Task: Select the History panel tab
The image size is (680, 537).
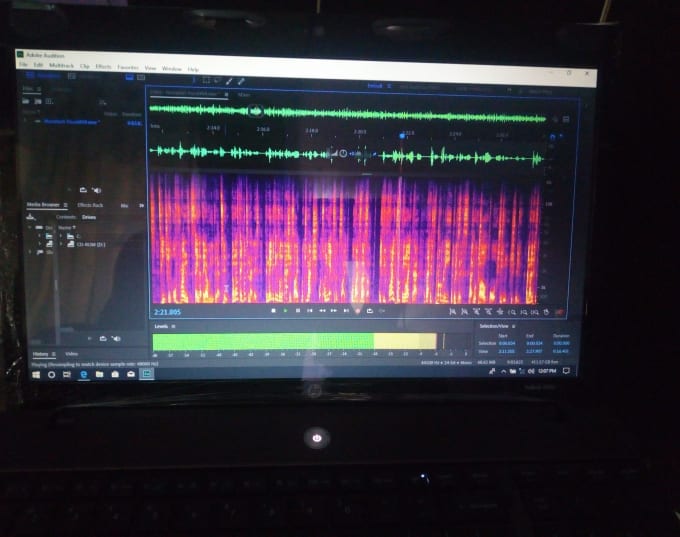Action: pyautogui.click(x=40, y=354)
